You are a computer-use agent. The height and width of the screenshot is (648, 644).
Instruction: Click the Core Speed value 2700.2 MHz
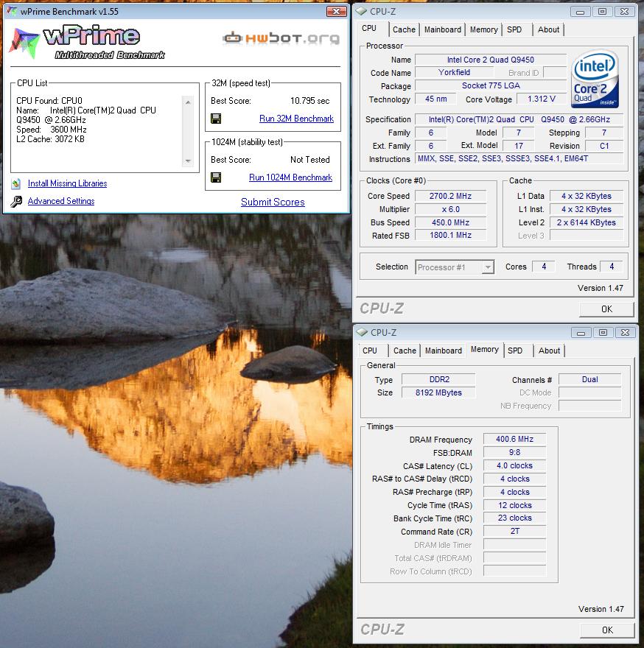tap(450, 197)
